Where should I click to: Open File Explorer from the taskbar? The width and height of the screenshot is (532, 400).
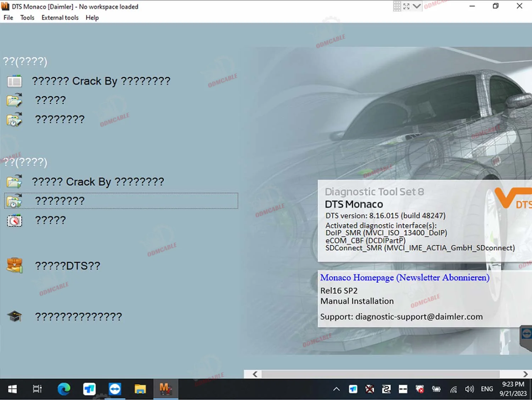[140, 389]
